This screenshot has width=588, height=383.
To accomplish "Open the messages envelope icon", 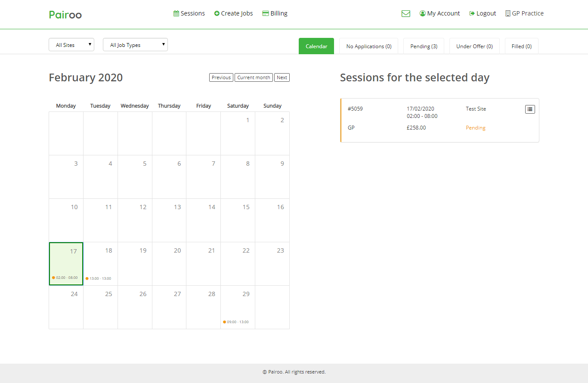I will pyautogui.click(x=405, y=14).
